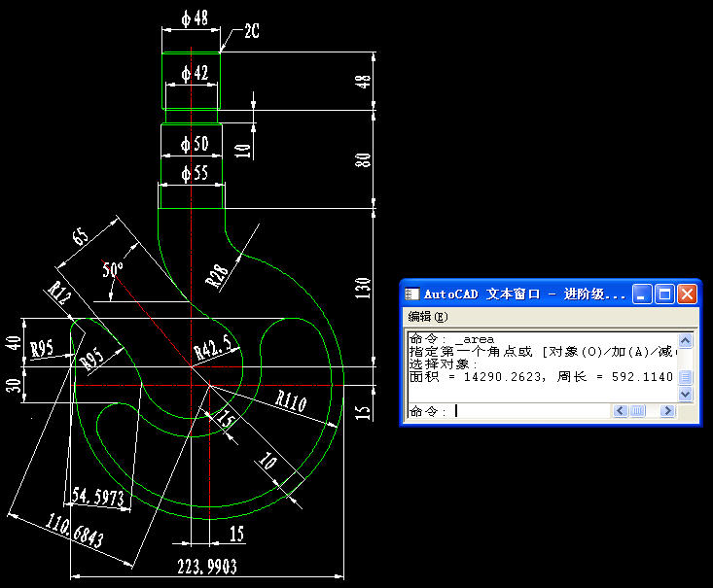The image size is (713, 588).
Task: Select the φ48 dimension text
Action: click(195, 18)
